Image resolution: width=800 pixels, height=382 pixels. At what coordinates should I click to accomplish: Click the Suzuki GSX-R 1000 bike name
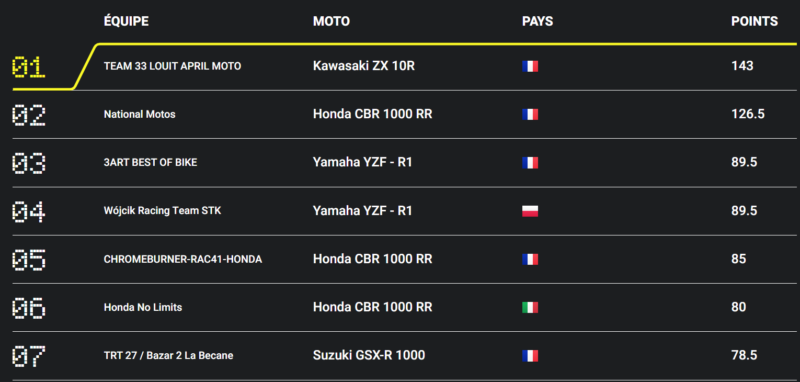369,355
